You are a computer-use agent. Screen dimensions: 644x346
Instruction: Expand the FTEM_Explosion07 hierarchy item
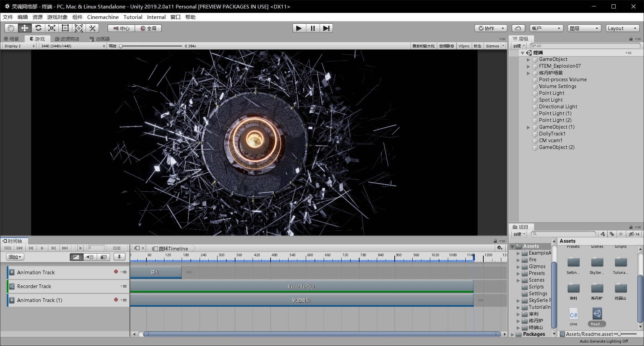[528, 66]
